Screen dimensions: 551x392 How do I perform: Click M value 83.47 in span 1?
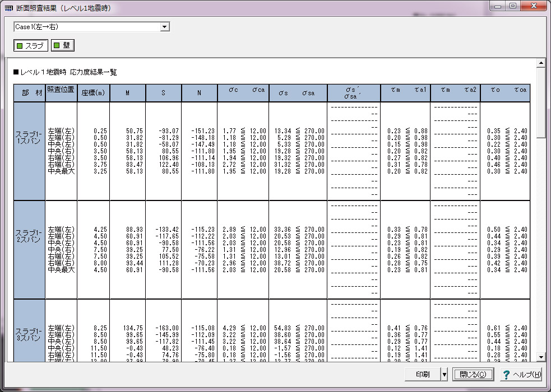coord(134,165)
